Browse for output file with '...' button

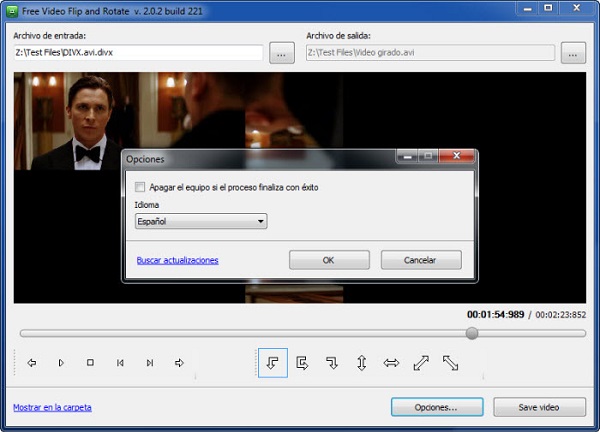click(x=573, y=53)
